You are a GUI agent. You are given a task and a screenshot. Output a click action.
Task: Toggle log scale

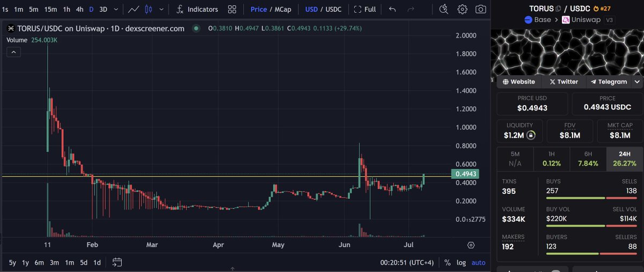tap(461, 262)
